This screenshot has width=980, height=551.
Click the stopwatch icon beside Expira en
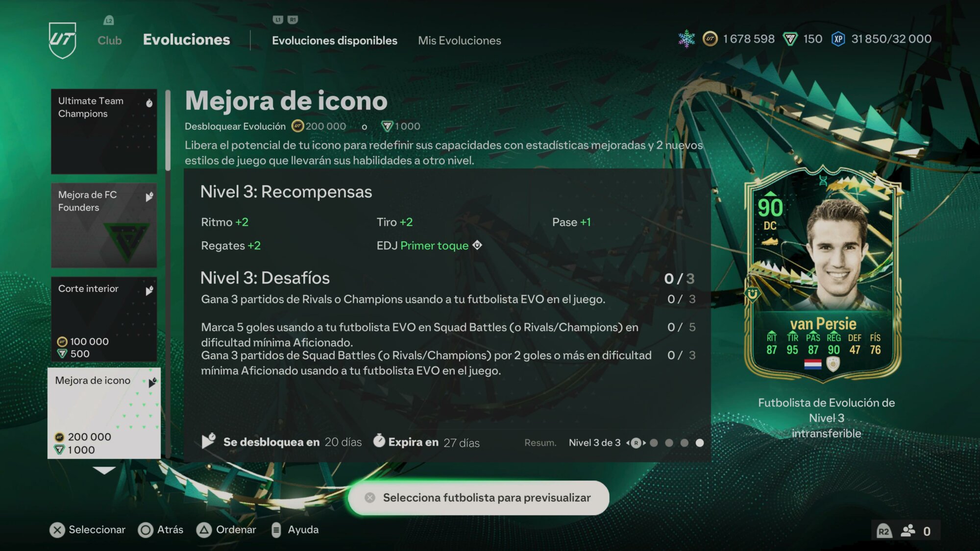click(x=379, y=441)
